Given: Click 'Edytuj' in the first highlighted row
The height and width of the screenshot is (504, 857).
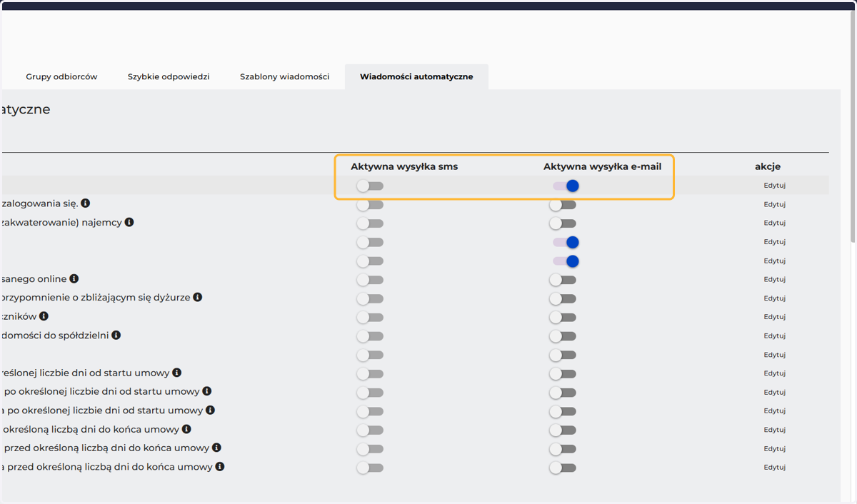Looking at the screenshot, I should pyautogui.click(x=775, y=186).
